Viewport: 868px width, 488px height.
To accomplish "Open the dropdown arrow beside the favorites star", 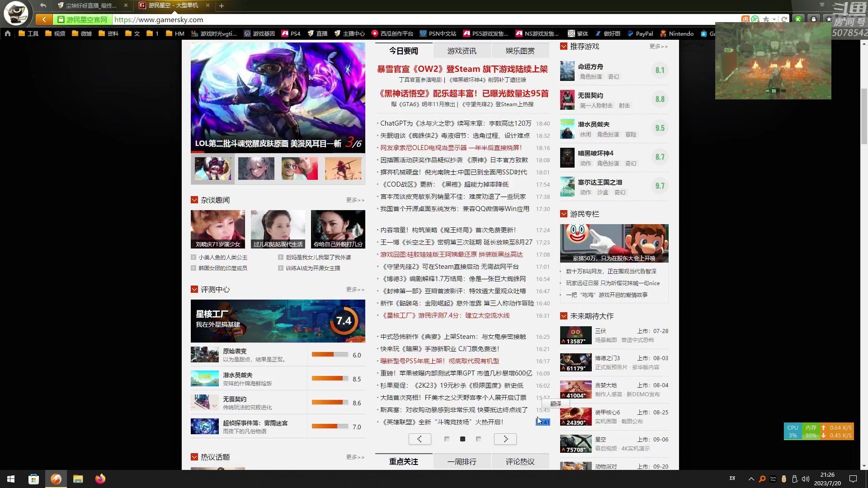I will point(774,19).
